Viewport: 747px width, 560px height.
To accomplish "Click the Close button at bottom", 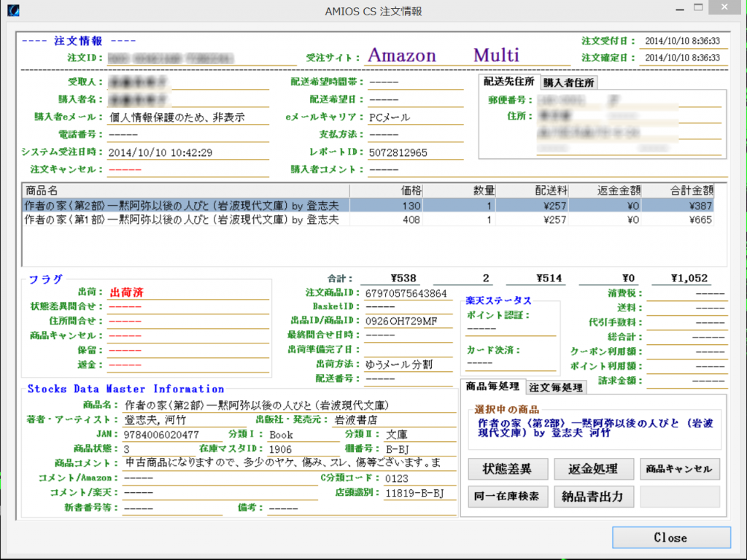I will click(671, 537).
